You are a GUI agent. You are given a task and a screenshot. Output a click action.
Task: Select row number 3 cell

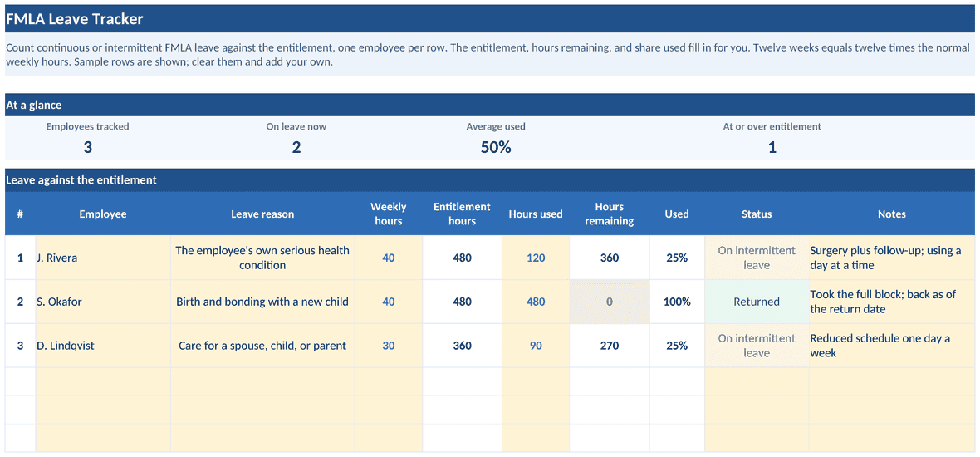click(21, 345)
